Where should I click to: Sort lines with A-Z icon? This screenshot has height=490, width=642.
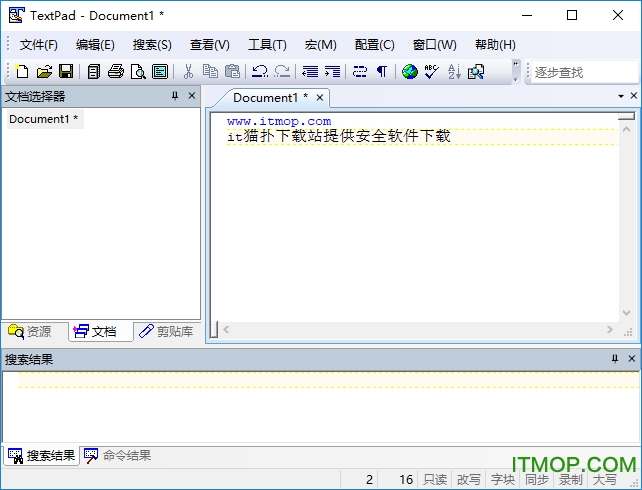click(454, 72)
